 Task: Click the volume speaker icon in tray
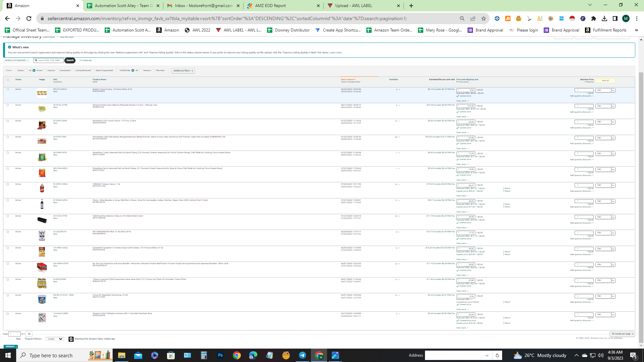tap(601, 355)
